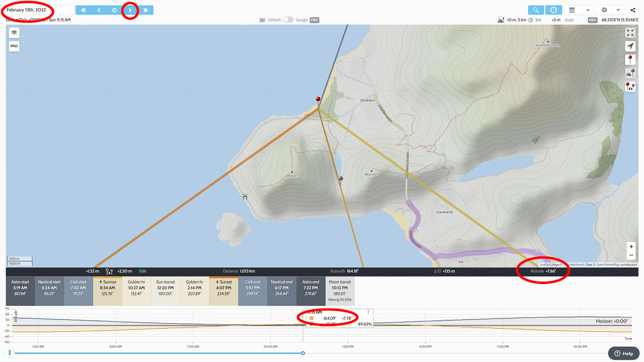Click the Help button
The width and height of the screenshot is (644, 362).
click(x=623, y=353)
